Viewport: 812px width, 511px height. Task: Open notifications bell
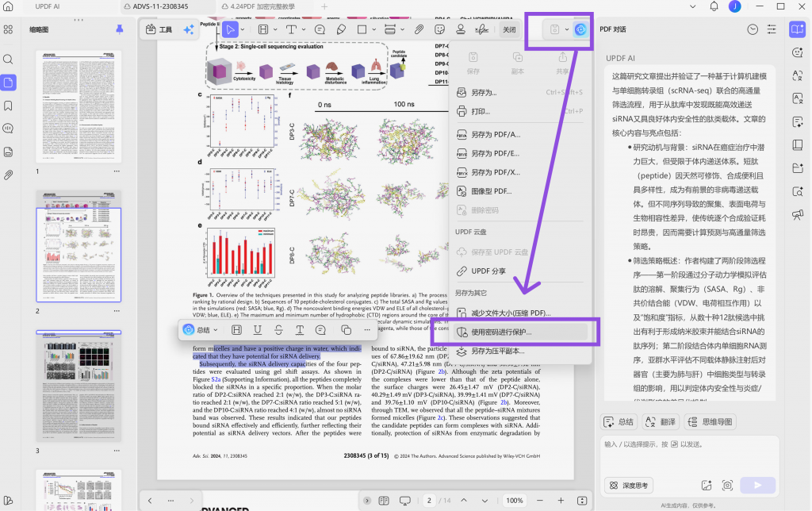coord(714,6)
